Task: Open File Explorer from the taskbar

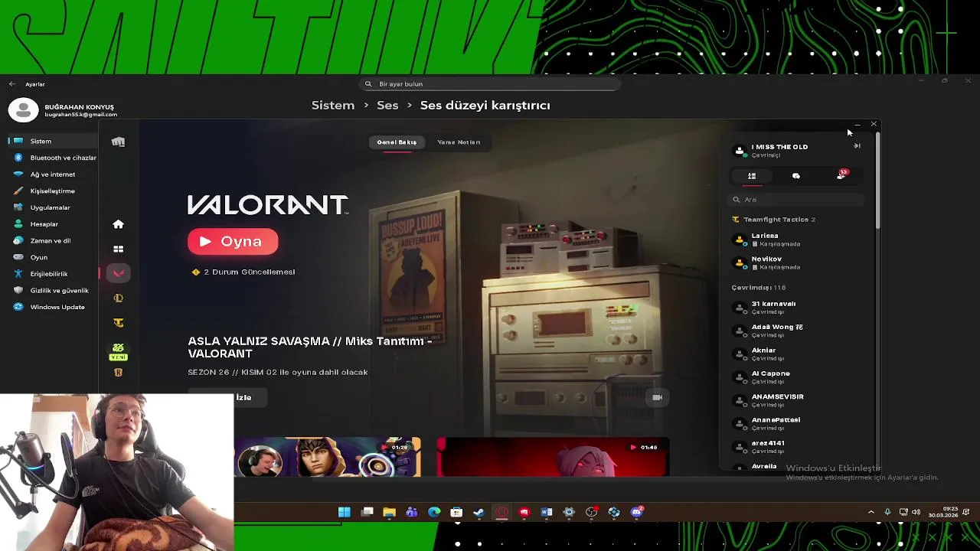Action: [389, 512]
